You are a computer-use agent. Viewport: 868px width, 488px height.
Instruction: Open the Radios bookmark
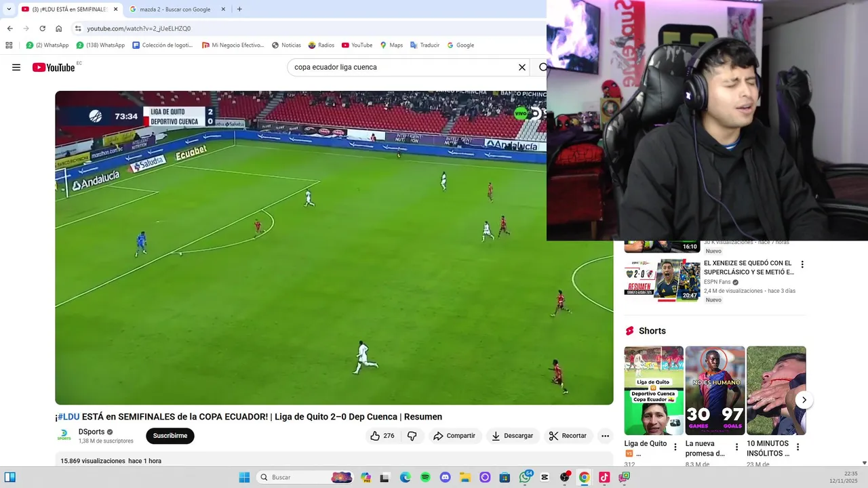(x=321, y=45)
